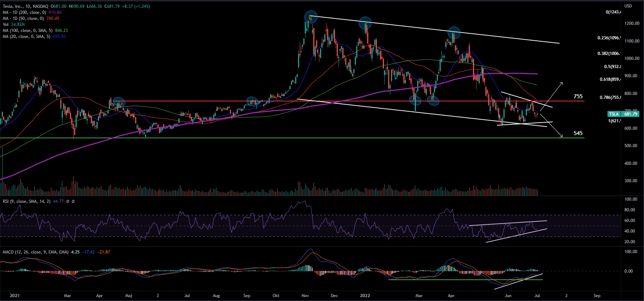Click the downward arrow pointing toward 545
Image resolution: width=644 pixels, height=301 pixels.
click(552, 126)
